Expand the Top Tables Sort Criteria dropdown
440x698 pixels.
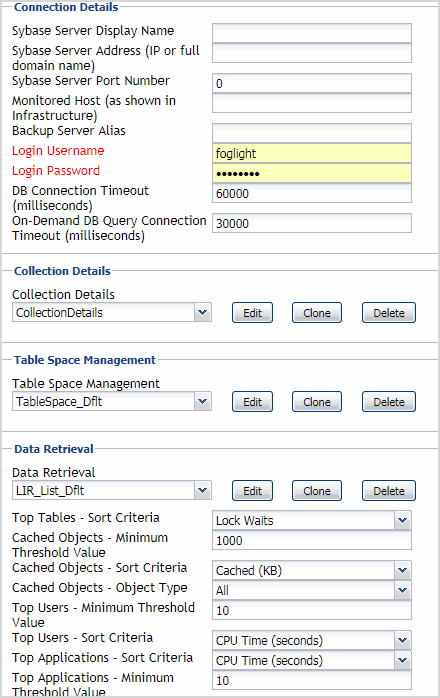(x=312, y=520)
